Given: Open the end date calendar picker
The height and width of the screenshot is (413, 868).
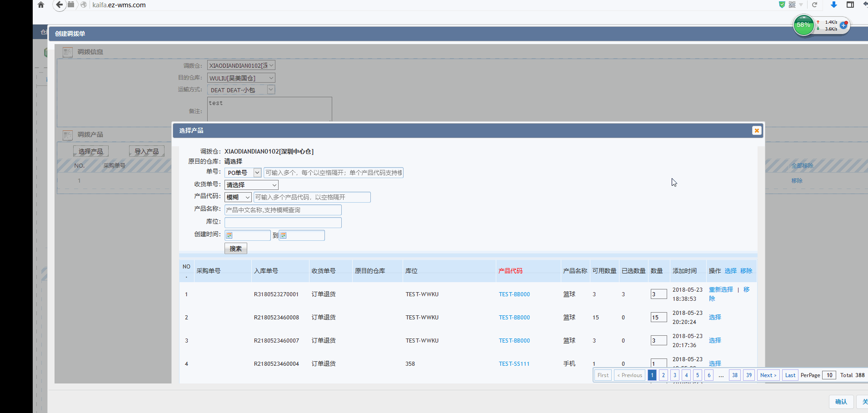Looking at the screenshot, I should 283,235.
